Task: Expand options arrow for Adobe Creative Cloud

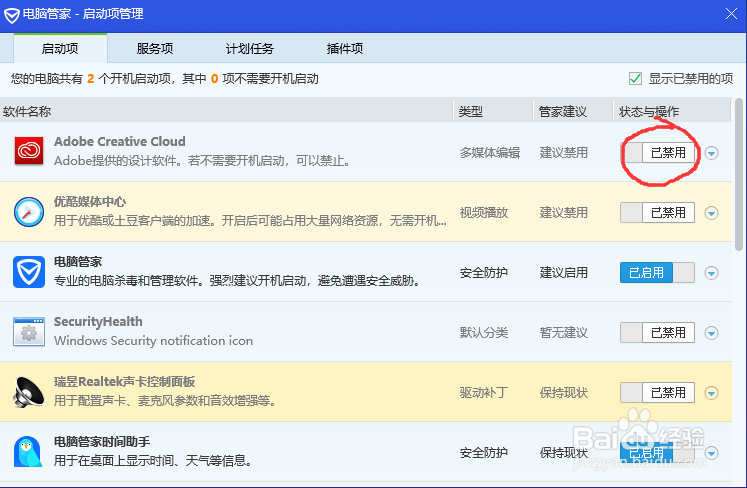Action: pyautogui.click(x=712, y=153)
